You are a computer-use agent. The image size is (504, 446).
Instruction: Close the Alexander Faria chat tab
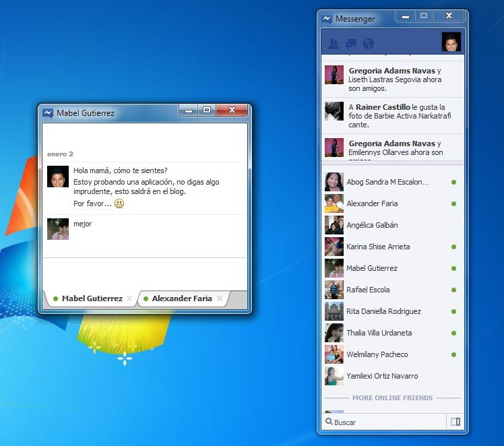point(220,298)
